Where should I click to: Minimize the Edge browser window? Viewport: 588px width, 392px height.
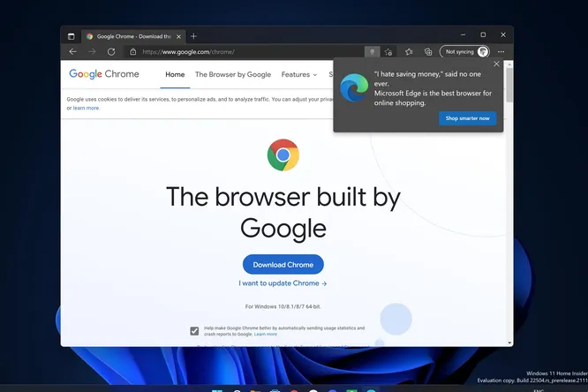tap(464, 35)
